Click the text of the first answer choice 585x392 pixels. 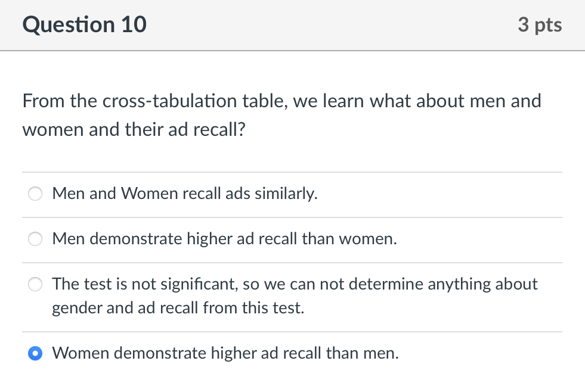pyautogui.click(x=184, y=194)
